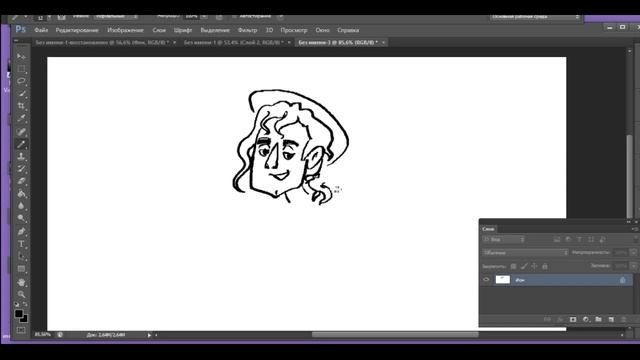Open the Фильтр menu

pyautogui.click(x=247, y=30)
